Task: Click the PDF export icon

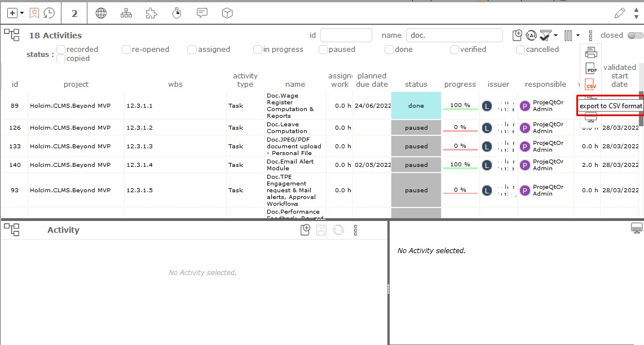Action: (590, 69)
